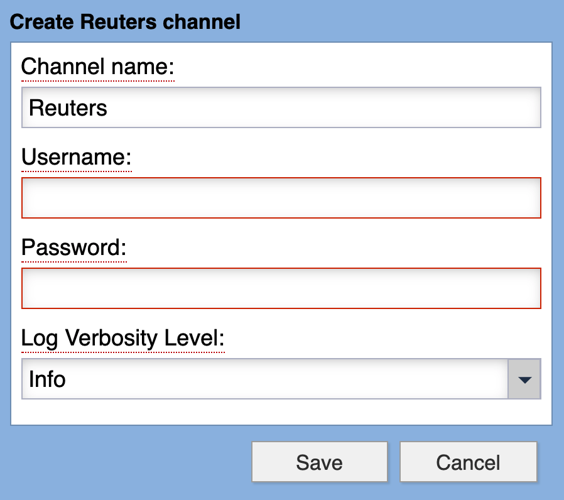Viewport: 564px width, 500px height.
Task: Click the "Password:" label
Action: 74,247
